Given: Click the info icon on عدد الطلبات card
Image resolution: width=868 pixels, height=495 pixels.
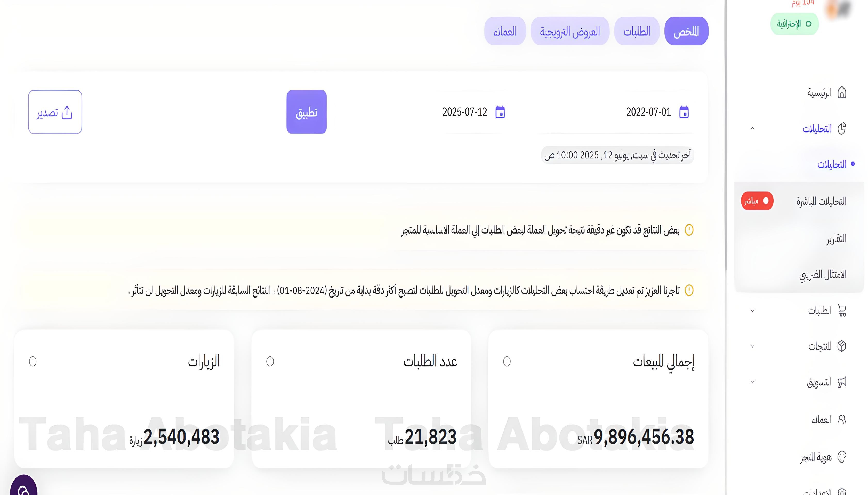Looking at the screenshot, I should 270,361.
